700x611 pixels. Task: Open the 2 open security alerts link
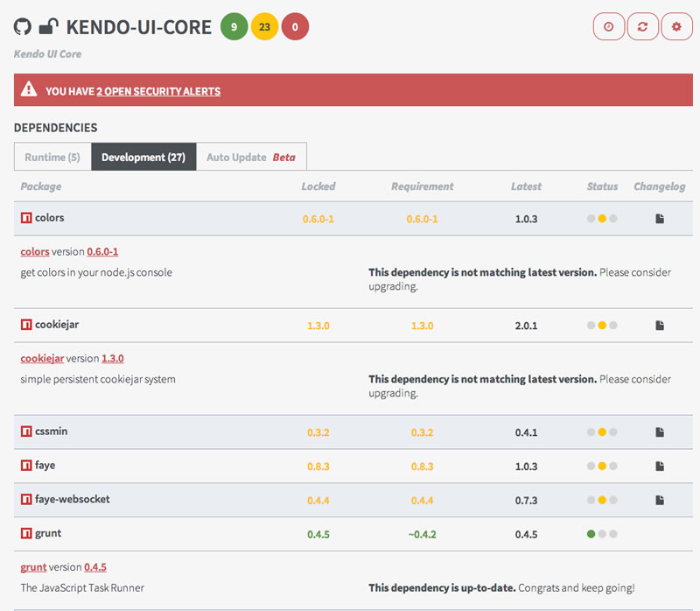click(158, 91)
